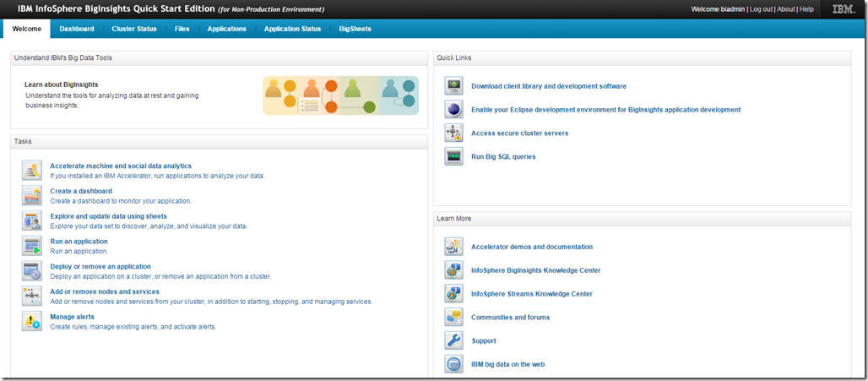Click IBM big data on the web link
The width and height of the screenshot is (868, 381).
(x=508, y=364)
